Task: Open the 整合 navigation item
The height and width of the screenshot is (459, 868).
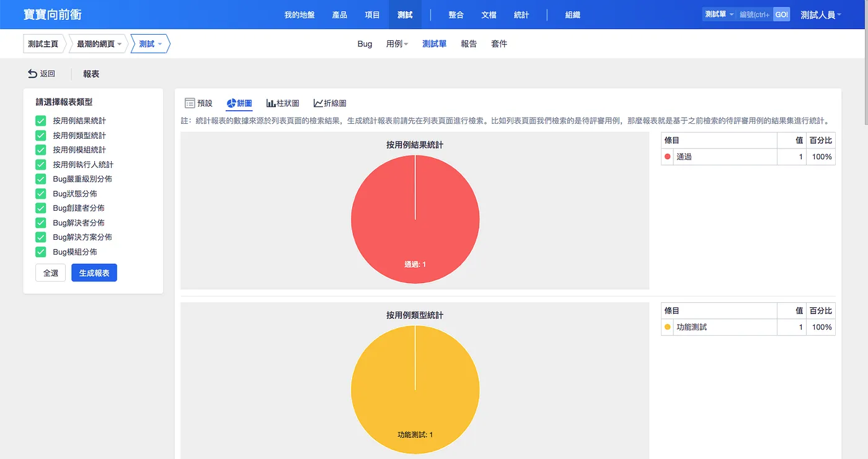Action: coord(456,14)
